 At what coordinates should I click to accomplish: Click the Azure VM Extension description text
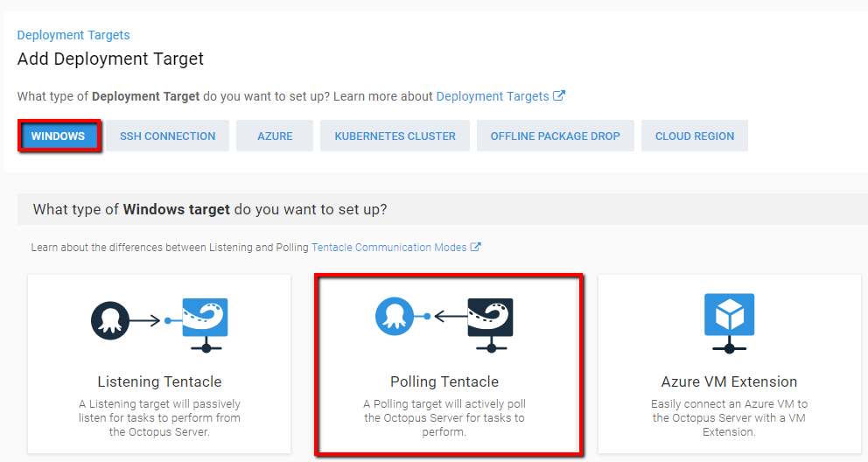pos(729,417)
